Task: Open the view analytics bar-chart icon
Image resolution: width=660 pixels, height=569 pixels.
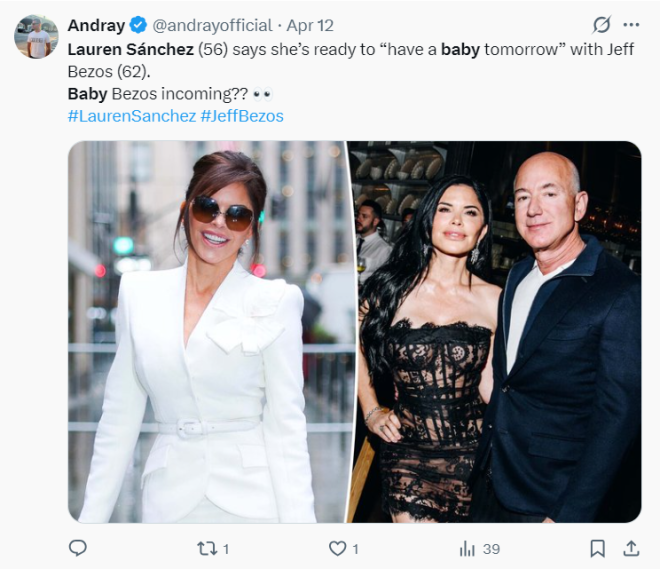Action: click(467, 548)
